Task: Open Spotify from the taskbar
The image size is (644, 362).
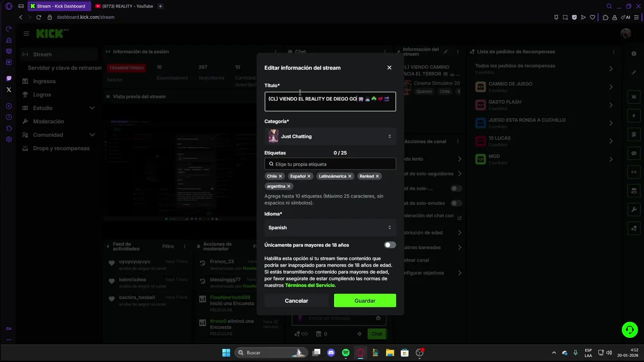Action: point(346,353)
